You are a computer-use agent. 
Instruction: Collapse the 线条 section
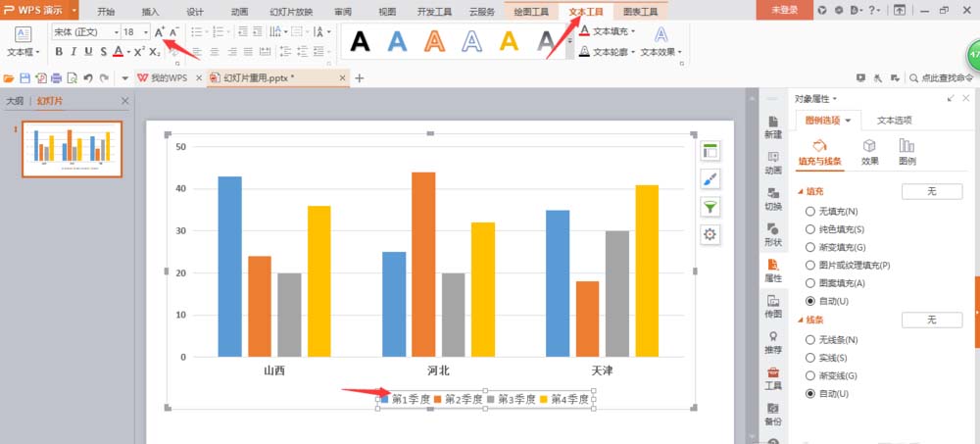(801, 320)
